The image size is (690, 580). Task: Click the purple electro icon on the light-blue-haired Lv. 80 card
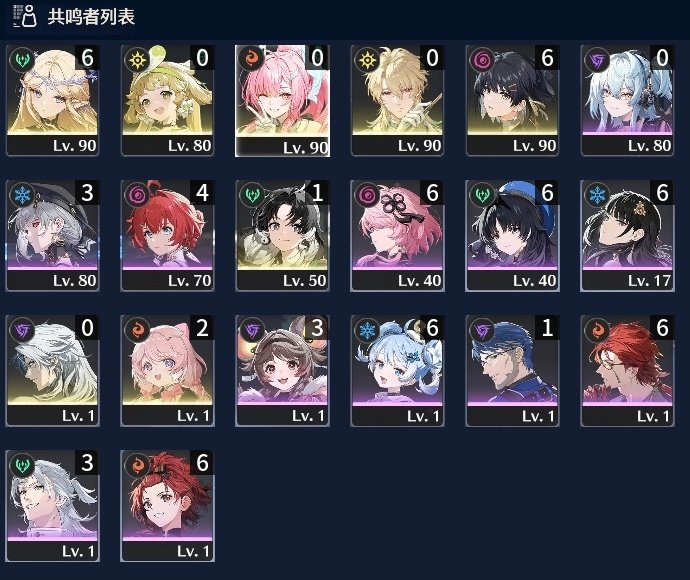point(597,59)
